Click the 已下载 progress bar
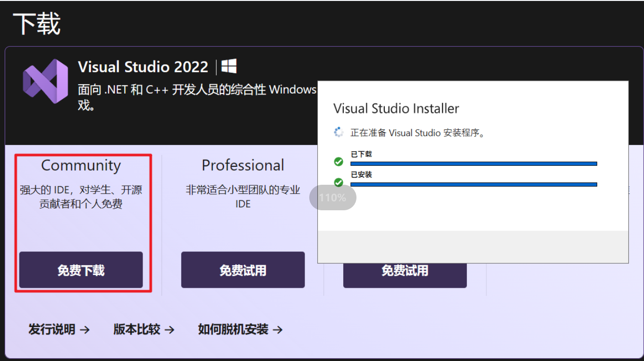 pyautogui.click(x=474, y=164)
